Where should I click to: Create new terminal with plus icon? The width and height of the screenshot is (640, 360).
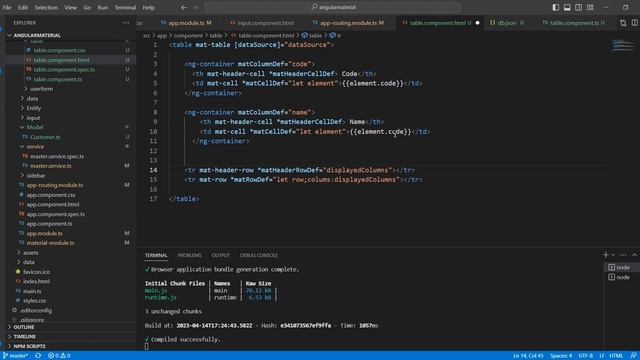click(606, 255)
